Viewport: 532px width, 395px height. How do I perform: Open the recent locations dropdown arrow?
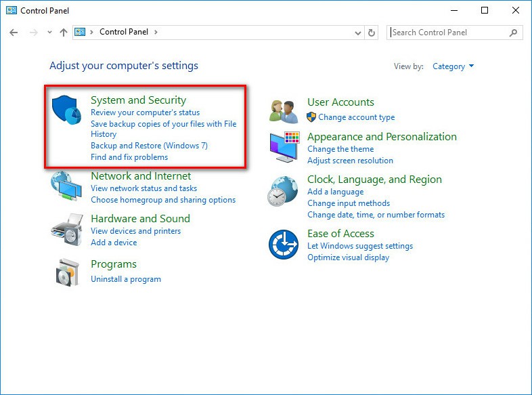pos(49,33)
